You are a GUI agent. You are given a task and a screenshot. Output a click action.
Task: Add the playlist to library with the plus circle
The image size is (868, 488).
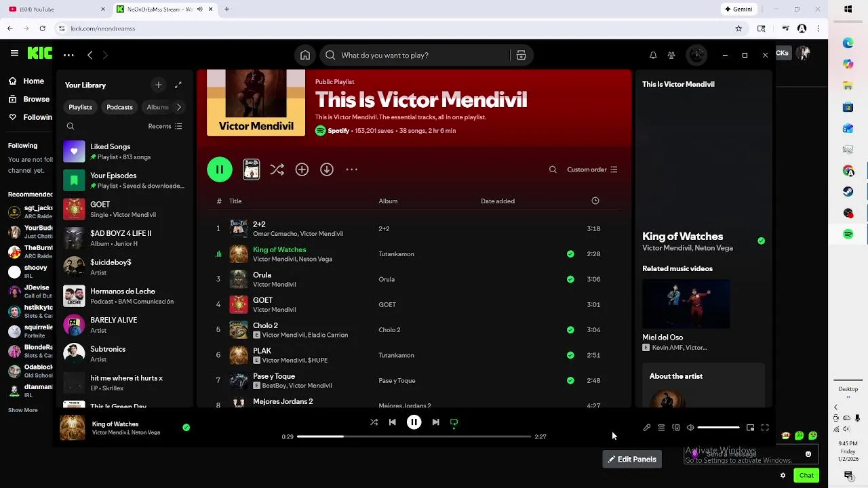coord(302,169)
